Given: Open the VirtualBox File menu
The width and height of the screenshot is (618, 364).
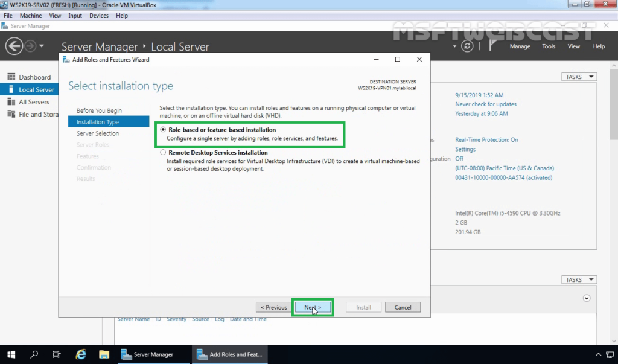Looking at the screenshot, I should [x=8, y=15].
